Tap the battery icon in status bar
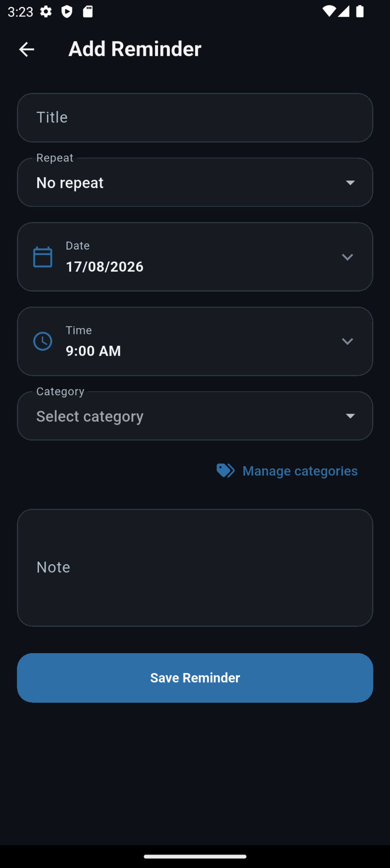The height and width of the screenshot is (868, 390). click(x=360, y=11)
